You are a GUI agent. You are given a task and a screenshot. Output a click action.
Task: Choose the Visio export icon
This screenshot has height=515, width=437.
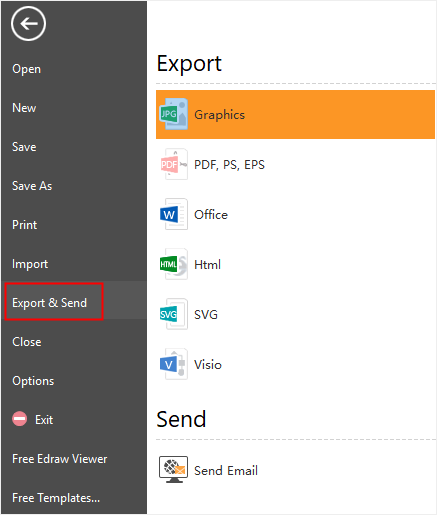173,364
